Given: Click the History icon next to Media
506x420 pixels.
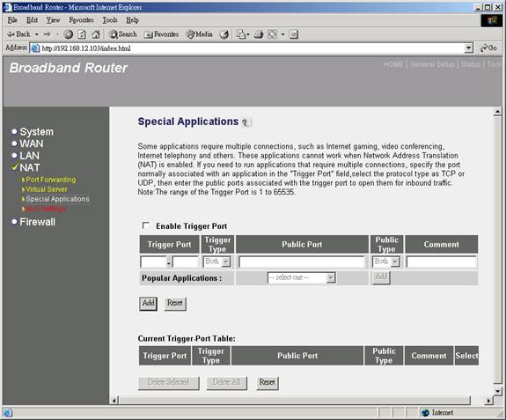Looking at the screenshot, I should (224, 34).
